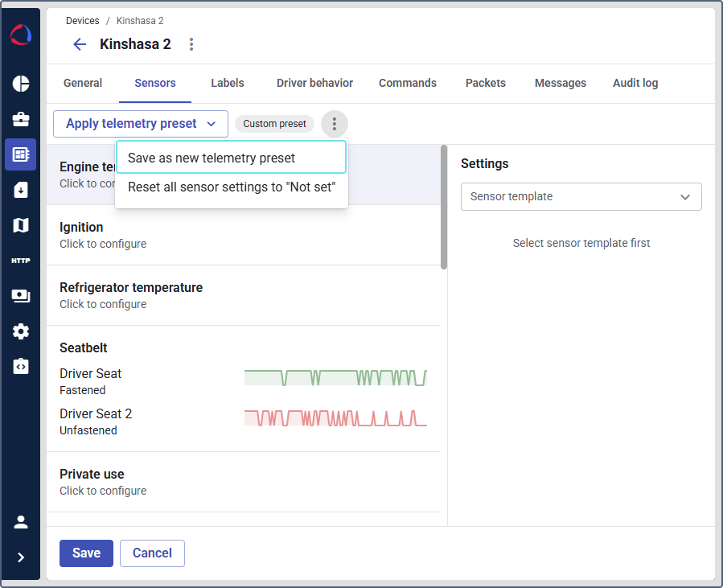
Task: Open the analytics pie chart panel
Action: pos(20,84)
